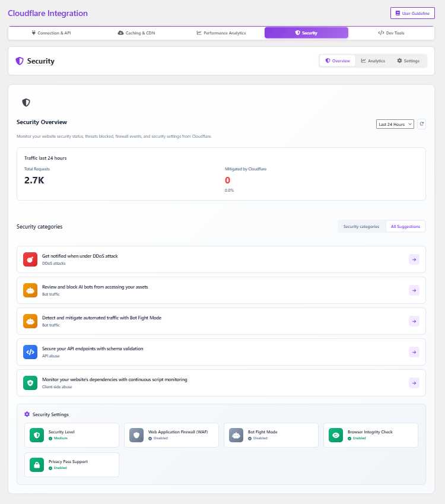Click the gray Web Application Firewall shield icon
The height and width of the screenshot is (504, 445).
(136, 435)
